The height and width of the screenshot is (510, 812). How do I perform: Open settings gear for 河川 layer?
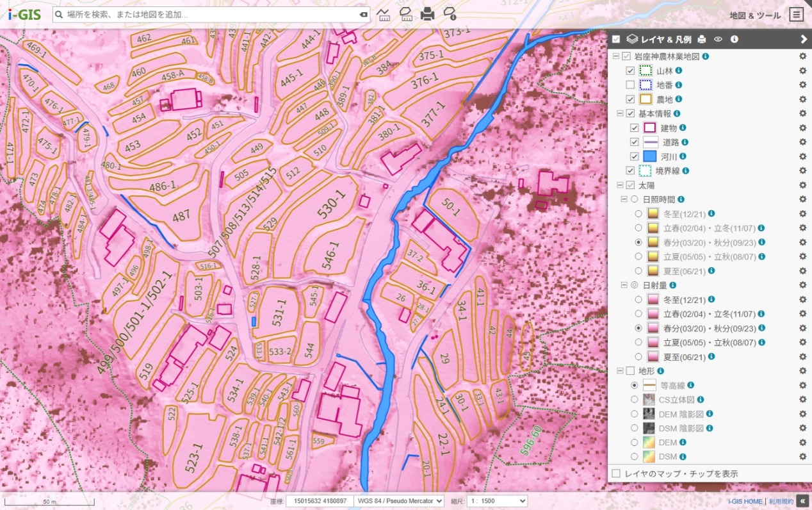[x=802, y=156]
